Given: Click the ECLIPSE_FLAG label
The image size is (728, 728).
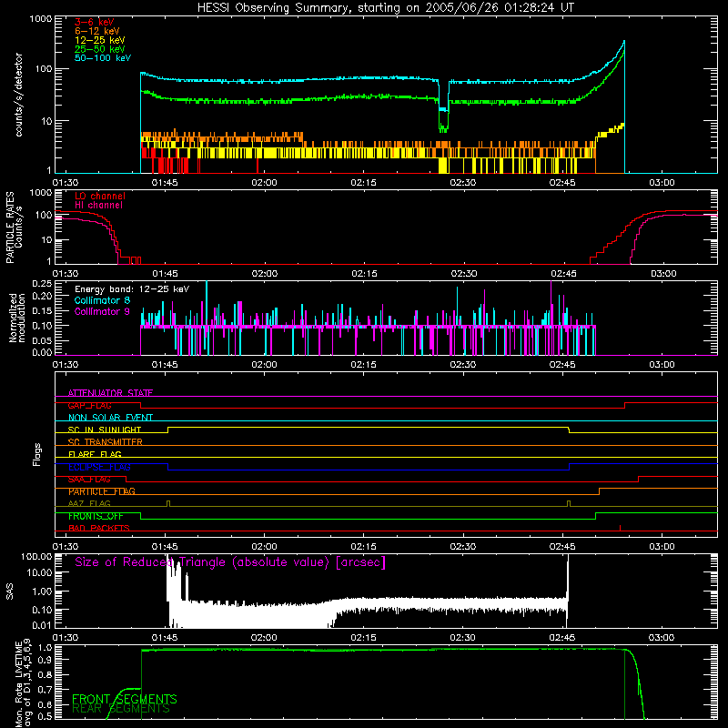Looking at the screenshot, I should (99, 467).
